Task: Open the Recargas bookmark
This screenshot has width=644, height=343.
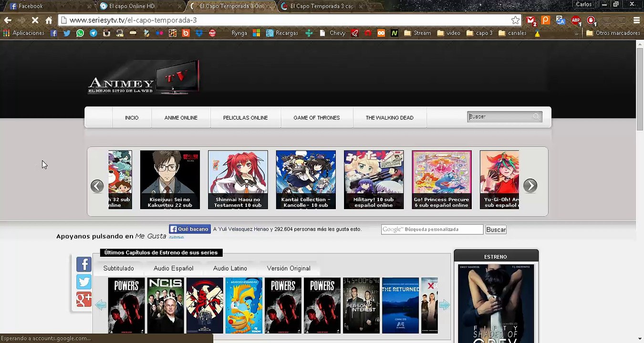Action: click(x=282, y=33)
